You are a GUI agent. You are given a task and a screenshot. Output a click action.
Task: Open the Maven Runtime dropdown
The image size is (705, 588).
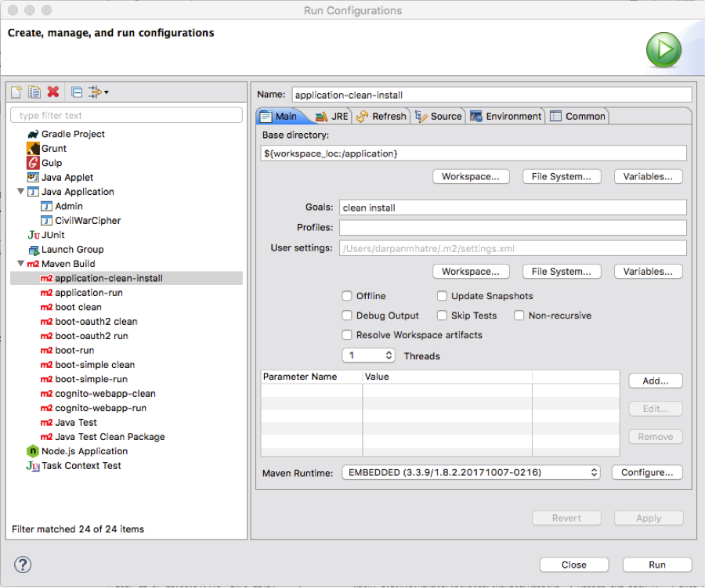[x=472, y=472]
